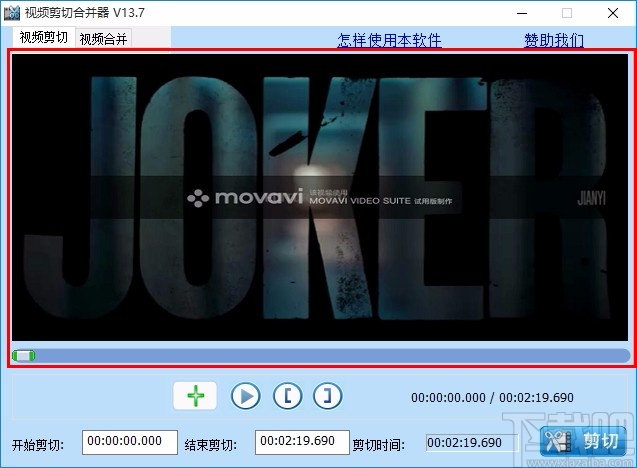Click the 剪切时间 duration field
Viewport: 637px width, 468px height.
coord(472,442)
